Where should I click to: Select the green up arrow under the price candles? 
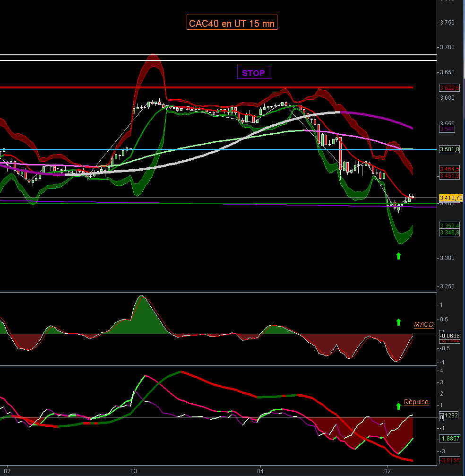(x=398, y=256)
